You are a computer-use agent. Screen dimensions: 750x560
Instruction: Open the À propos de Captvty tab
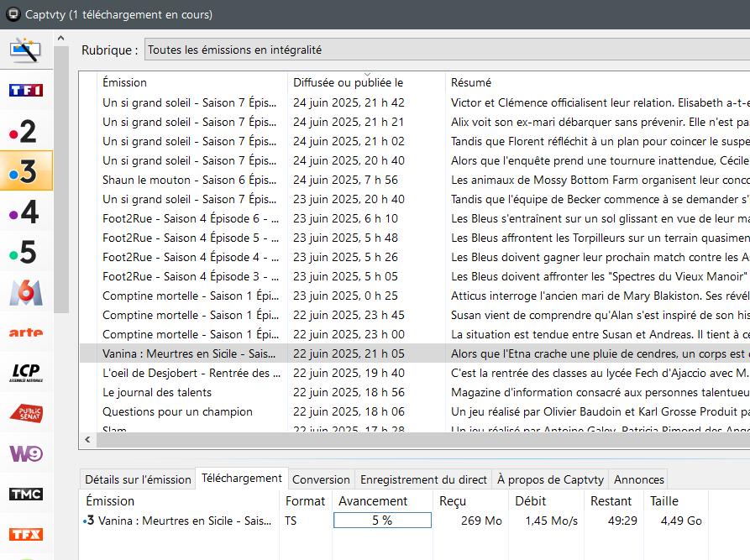(550, 479)
